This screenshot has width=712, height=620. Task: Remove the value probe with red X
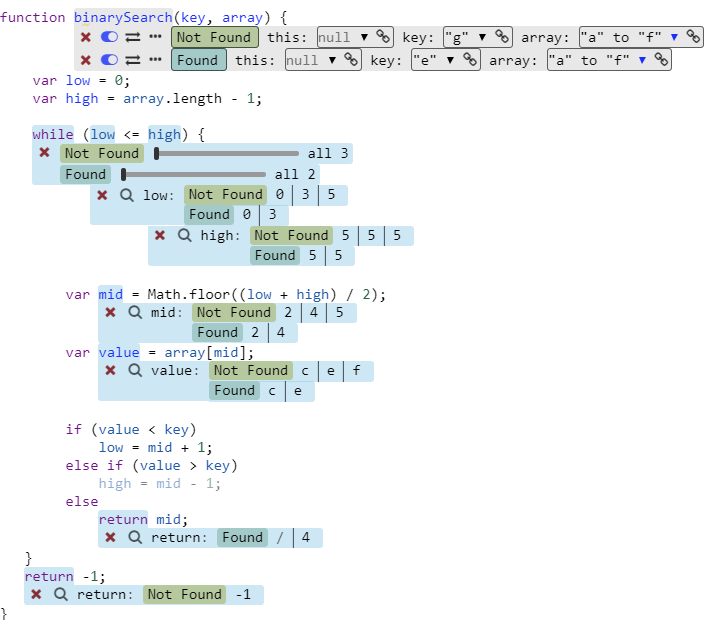click(x=110, y=370)
